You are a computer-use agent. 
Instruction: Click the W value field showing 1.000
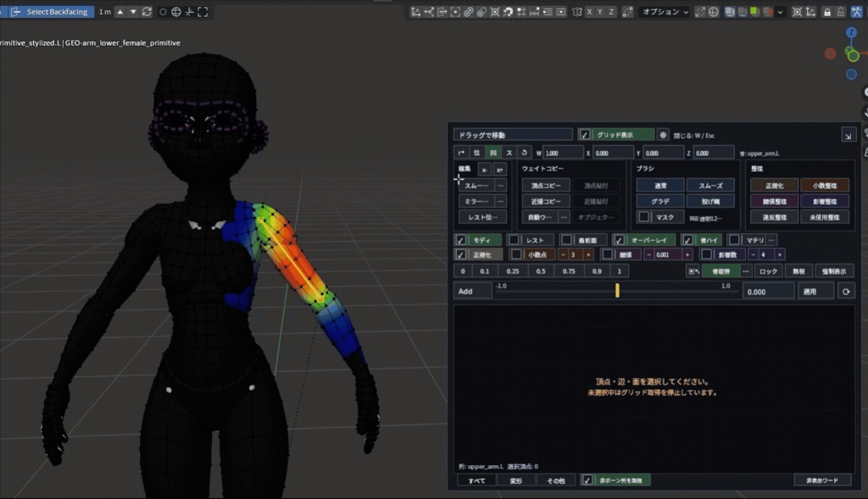tap(563, 153)
